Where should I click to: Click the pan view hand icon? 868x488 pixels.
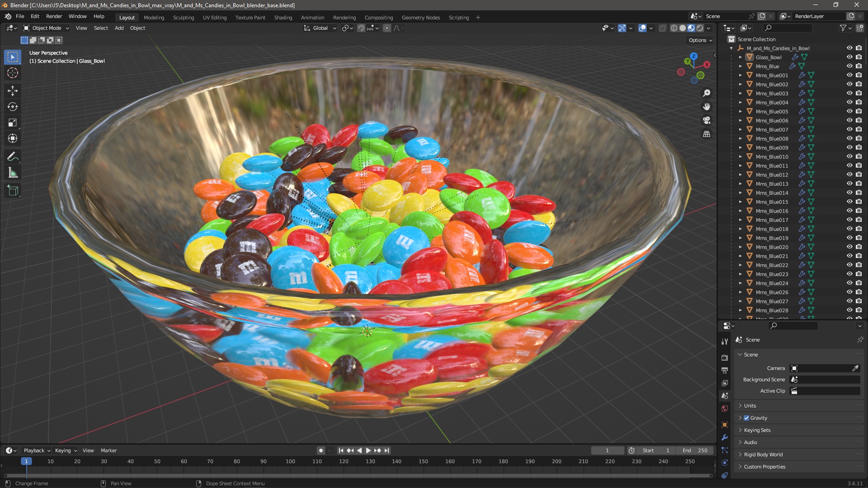tap(707, 107)
